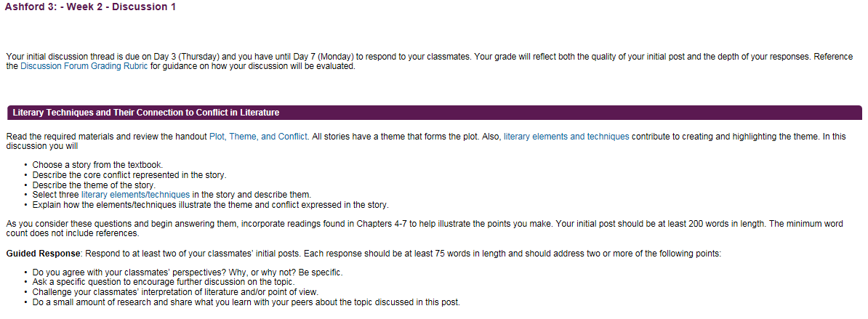Select the Literary Techniques section header bar
This screenshot has width=868, height=319.
[x=434, y=113]
